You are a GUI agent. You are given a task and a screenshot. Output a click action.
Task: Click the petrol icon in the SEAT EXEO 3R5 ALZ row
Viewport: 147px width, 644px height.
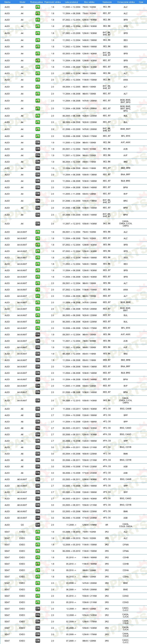tap(38, 538)
